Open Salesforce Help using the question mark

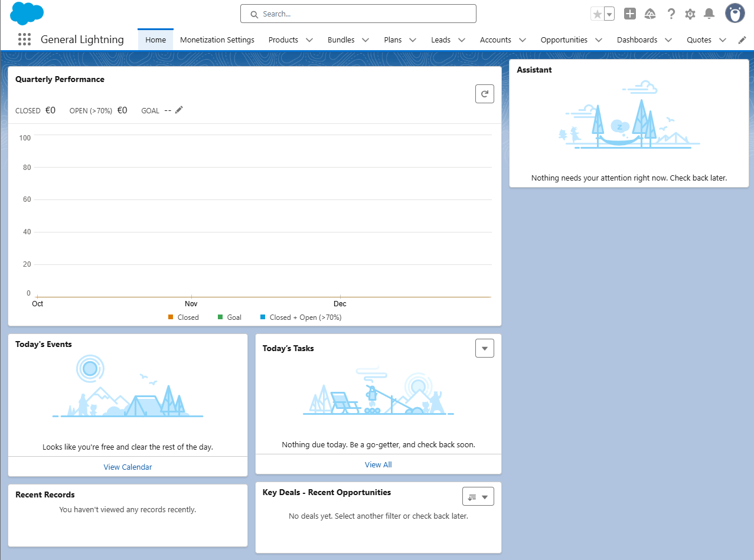click(671, 14)
